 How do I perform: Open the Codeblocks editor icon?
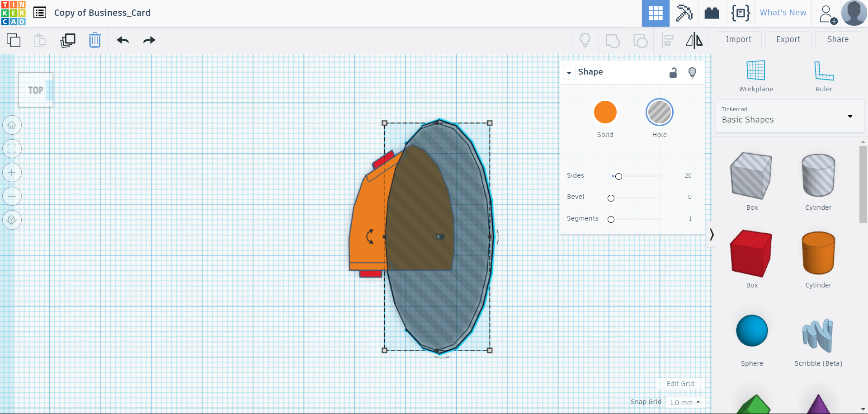tap(741, 13)
